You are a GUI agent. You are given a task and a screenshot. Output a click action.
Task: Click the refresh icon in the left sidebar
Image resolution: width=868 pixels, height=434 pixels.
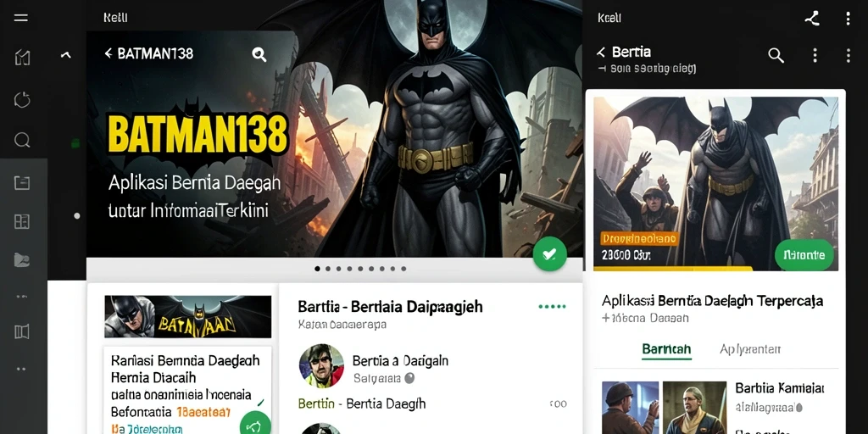[22, 100]
